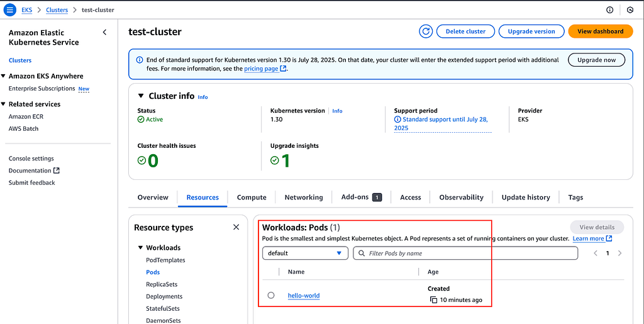Viewport: 644px width, 324px height.
Task: Open the hamburger navigation menu icon
Action: (x=9, y=9)
